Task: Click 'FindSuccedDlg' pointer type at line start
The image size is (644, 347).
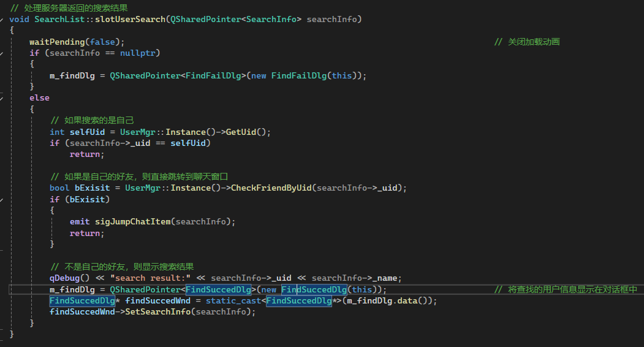Action: click(82, 300)
